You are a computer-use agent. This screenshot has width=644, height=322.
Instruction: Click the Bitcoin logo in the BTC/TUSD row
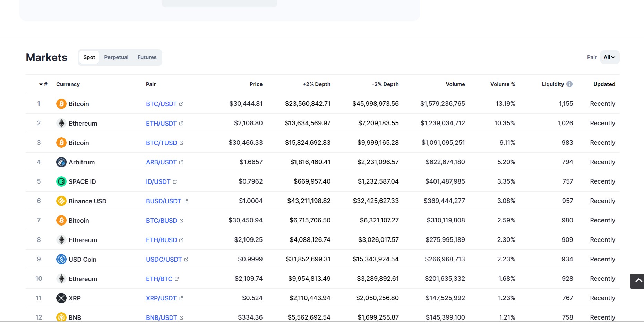(x=61, y=143)
